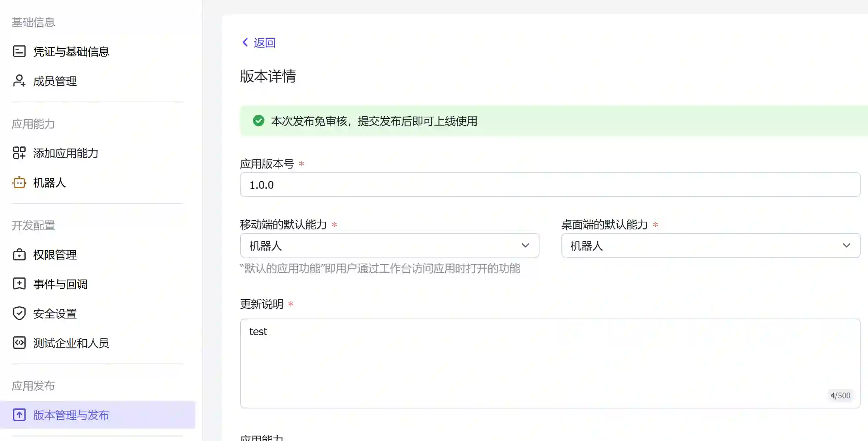Click the app version number input field

point(550,185)
